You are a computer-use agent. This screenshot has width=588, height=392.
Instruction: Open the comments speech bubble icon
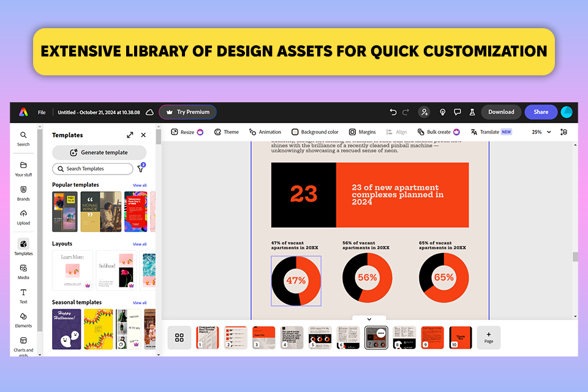[457, 112]
